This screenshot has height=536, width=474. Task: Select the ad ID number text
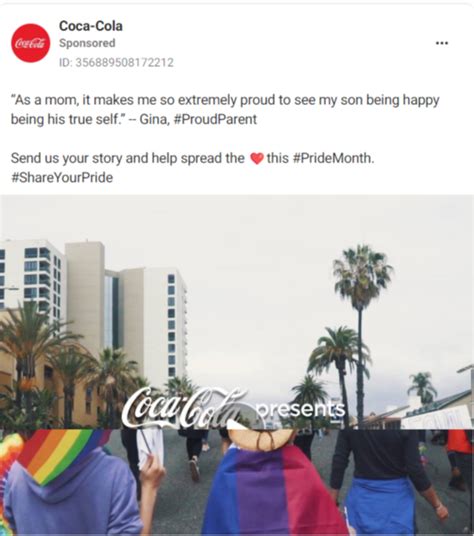(117, 63)
